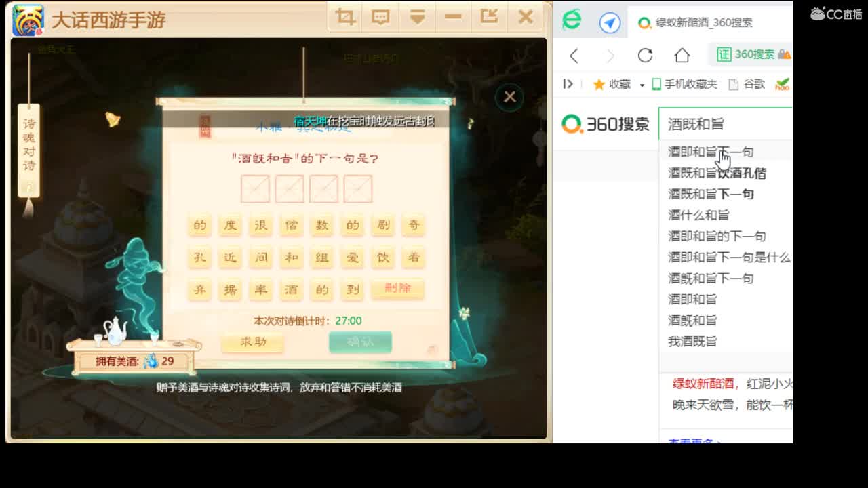Select the character tile 弃

tap(200, 289)
